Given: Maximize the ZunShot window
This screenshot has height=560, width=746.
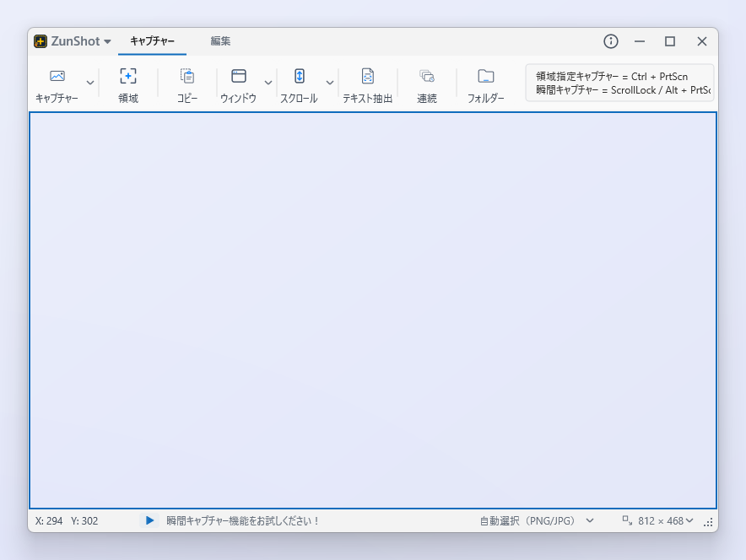Looking at the screenshot, I should (x=670, y=41).
